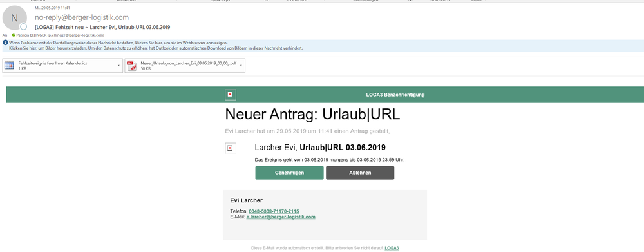Click the heading Neuer Antrag: Urlaub|URL

pos(312,115)
